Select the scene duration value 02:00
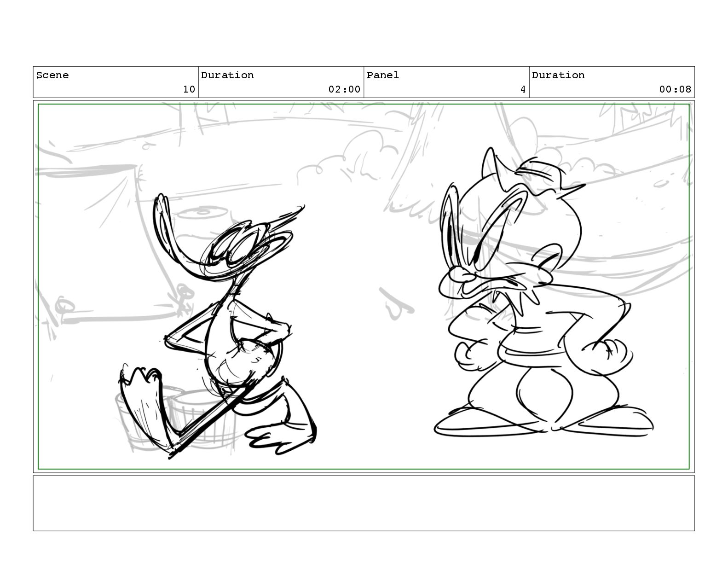The width and height of the screenshot is (728, 564). (344, 89)
